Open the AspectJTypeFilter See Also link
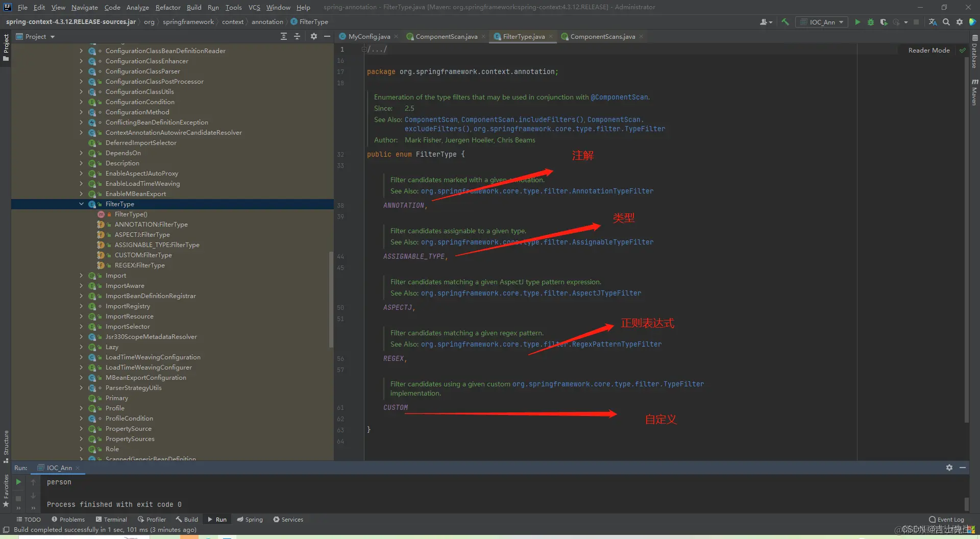980x539 pixels. click(x=531, y=293)
